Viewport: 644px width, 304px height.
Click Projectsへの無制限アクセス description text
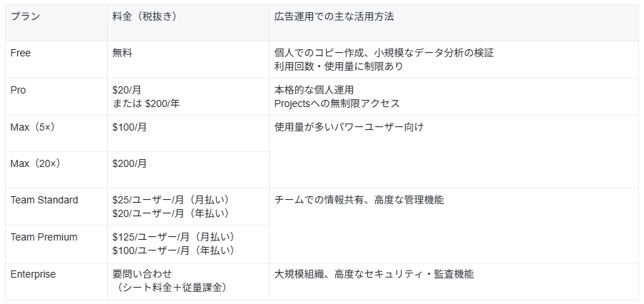tap(337, 103)
